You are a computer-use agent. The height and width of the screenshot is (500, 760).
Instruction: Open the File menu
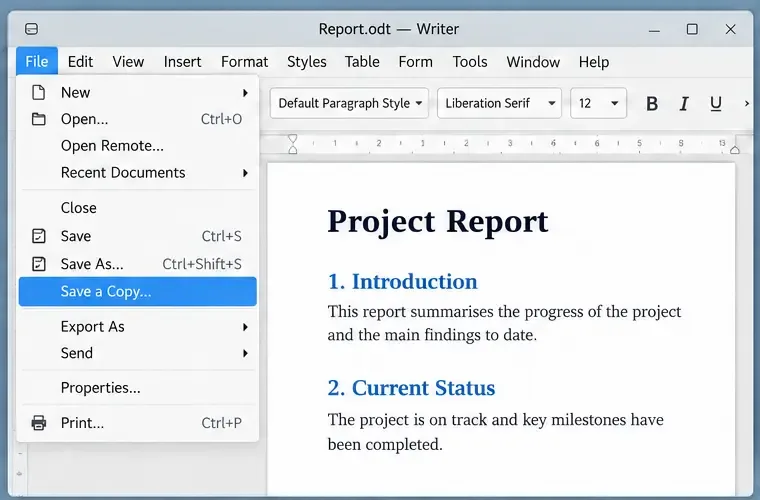pos(37,62)
